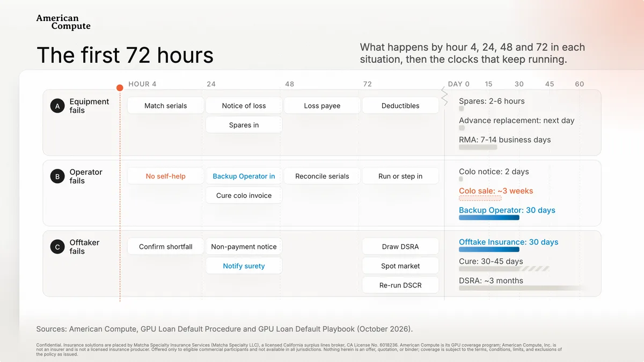Viewport: 644px width, 362px height.
Task: Click the dashed orange Colo sale bar
Action: click(480, 198)
